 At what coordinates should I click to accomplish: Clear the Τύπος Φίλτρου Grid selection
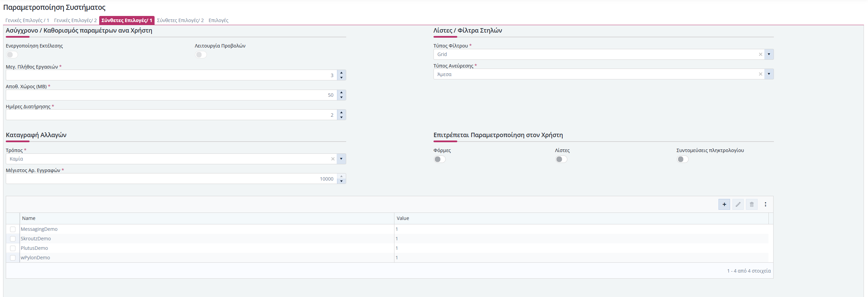click(760, 54)
